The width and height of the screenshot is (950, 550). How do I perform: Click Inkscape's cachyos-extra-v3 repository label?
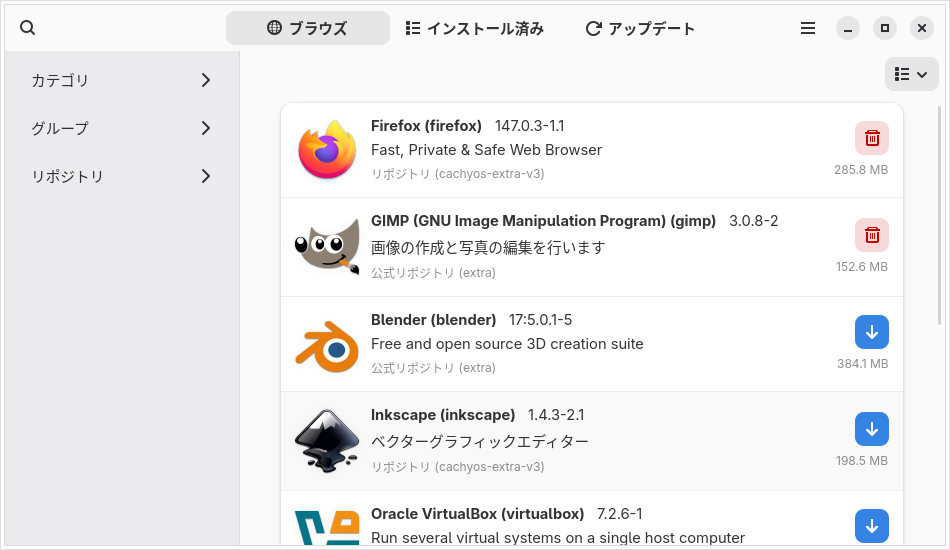[457, 466]
